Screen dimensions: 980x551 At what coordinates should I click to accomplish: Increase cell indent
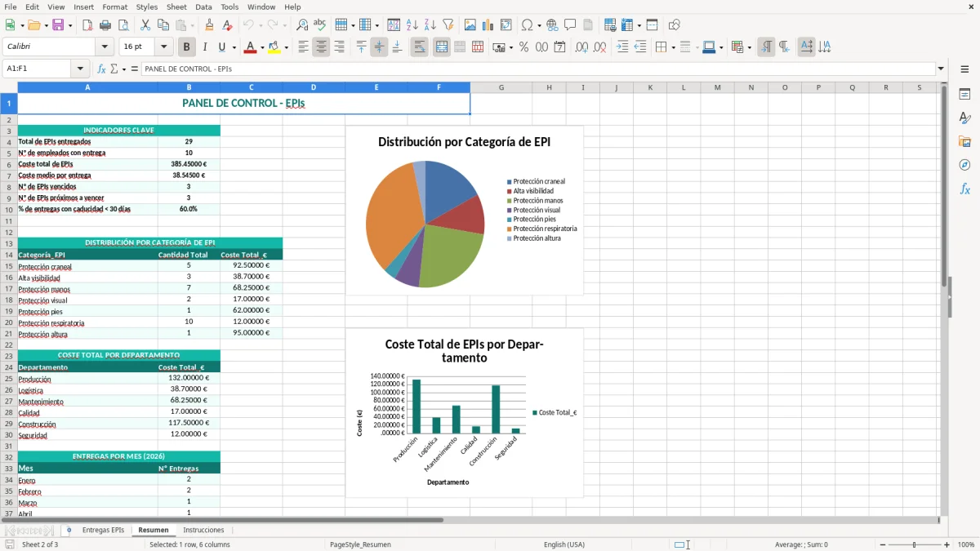tap(622, 47)
